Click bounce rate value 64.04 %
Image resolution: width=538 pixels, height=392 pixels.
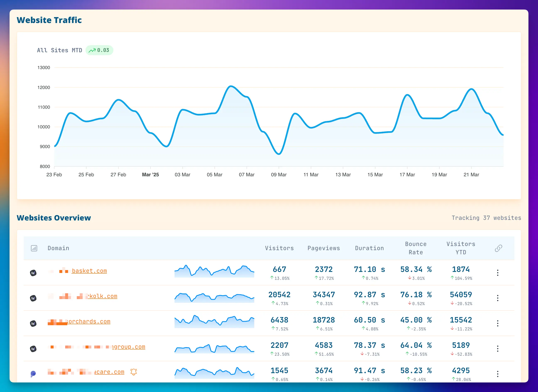click(416, 345)
